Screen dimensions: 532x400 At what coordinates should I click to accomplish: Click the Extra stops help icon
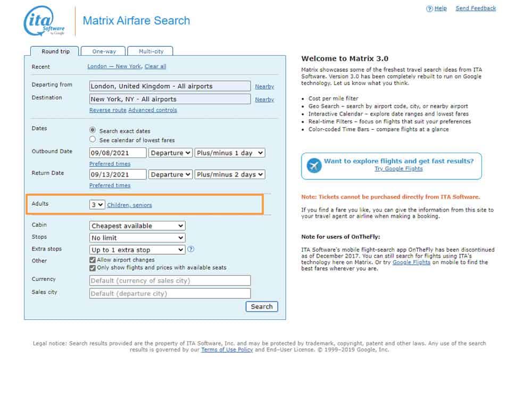click(x=191, y=249)
